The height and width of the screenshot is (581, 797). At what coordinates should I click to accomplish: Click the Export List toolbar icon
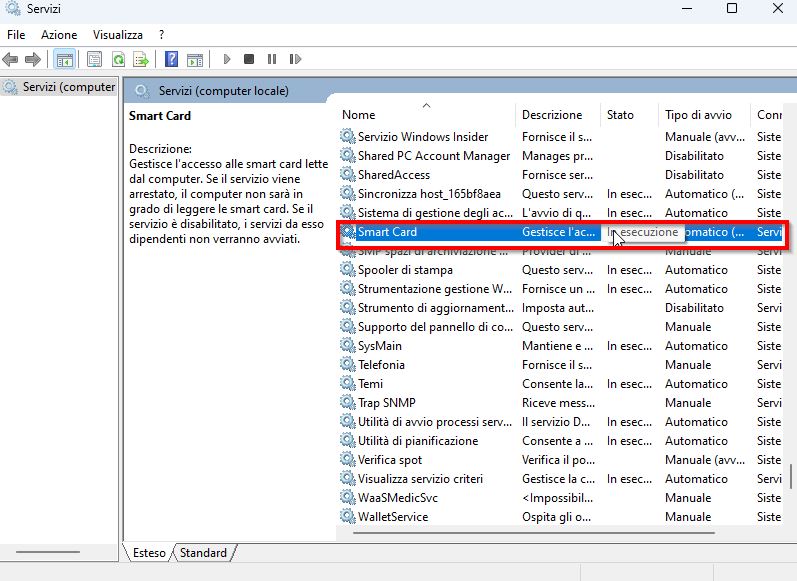(x=141, y=60)
